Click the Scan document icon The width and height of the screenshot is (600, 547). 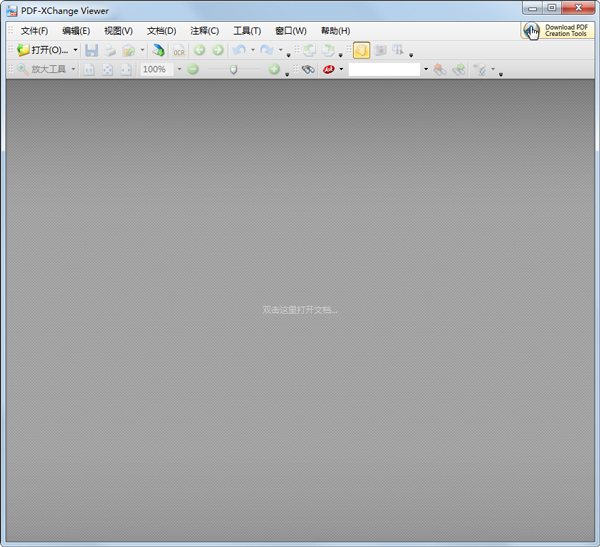tap(158, 50)
